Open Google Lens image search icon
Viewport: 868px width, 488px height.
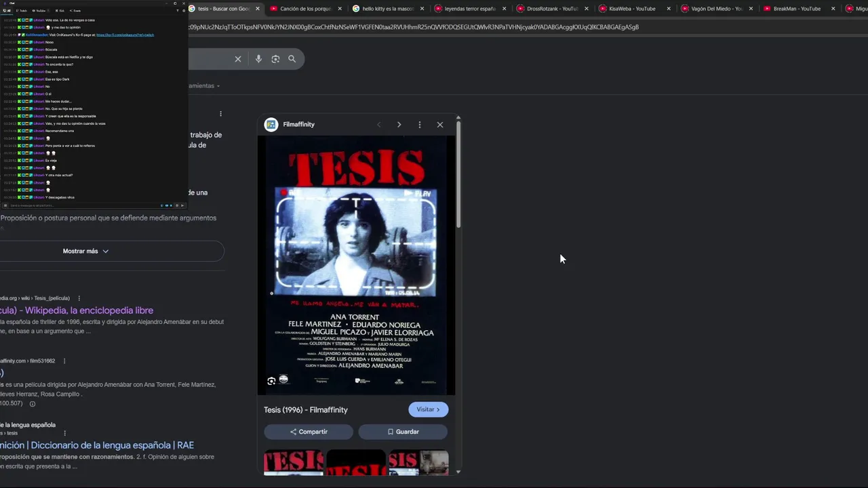[275, 59]
